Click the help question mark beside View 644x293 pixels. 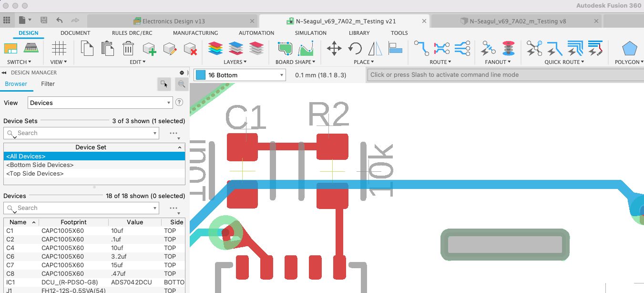pyautogui.click(x=179, y=102)
